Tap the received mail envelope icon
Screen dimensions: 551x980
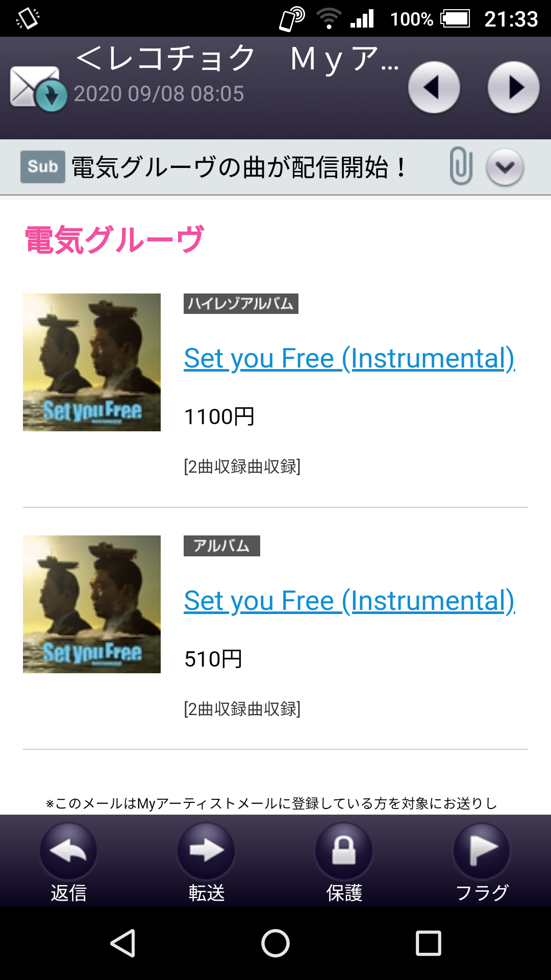37,88
